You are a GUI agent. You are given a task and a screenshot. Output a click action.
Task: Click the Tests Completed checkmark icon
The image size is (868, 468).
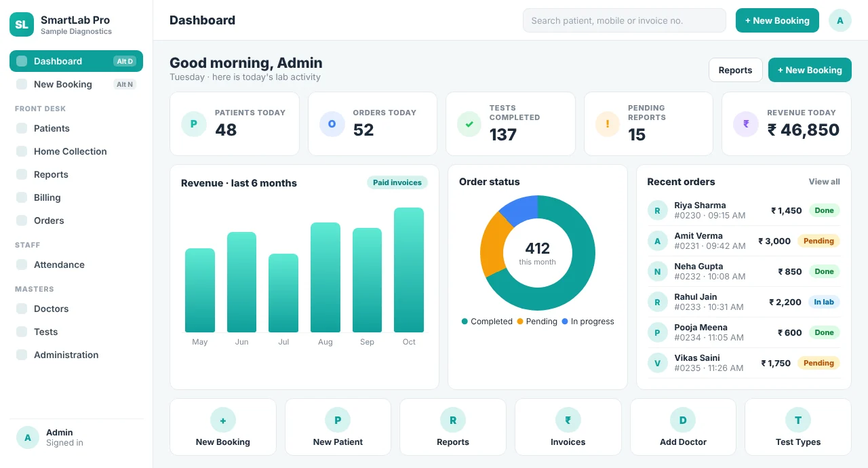(469, 124)
